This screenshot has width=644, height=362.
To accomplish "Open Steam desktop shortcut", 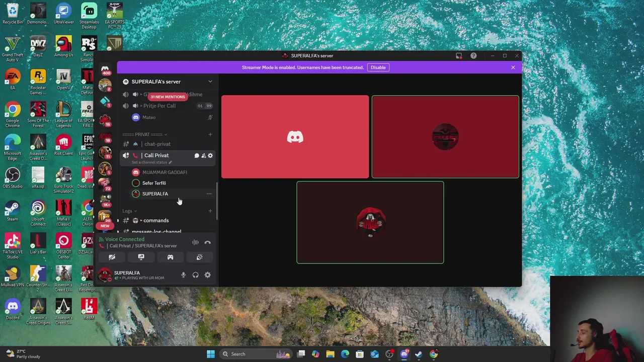I will (13, 209).
